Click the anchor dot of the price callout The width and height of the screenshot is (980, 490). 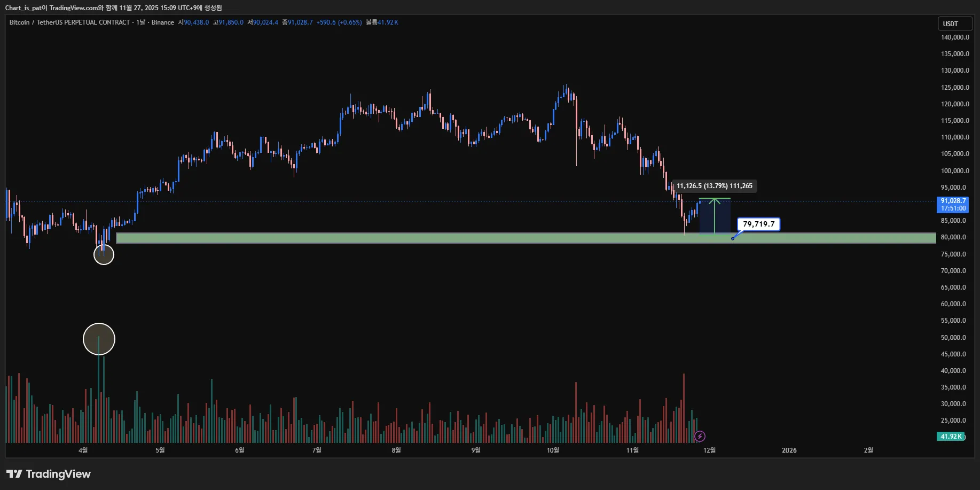coord(732,238)
